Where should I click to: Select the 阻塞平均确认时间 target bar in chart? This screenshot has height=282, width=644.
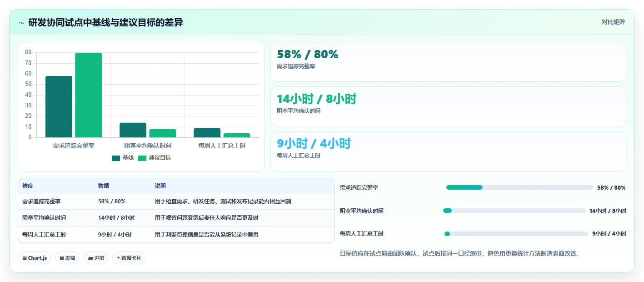[x=163, y=133]
